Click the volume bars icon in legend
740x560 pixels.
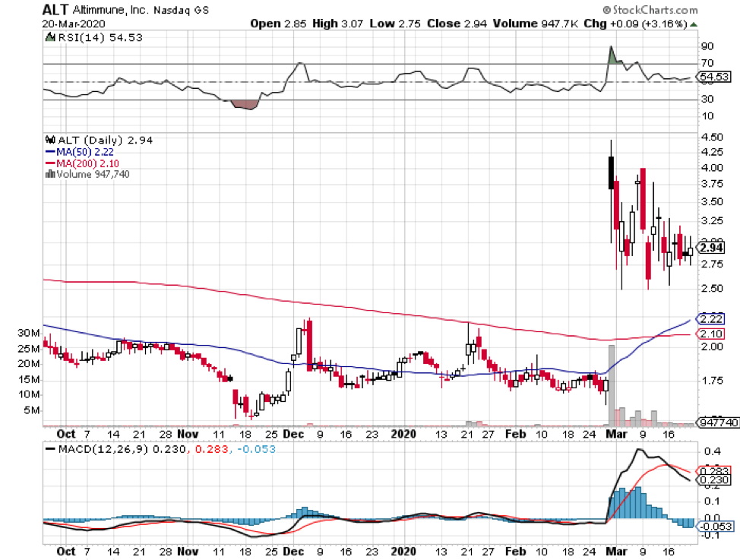coord(50,174)
